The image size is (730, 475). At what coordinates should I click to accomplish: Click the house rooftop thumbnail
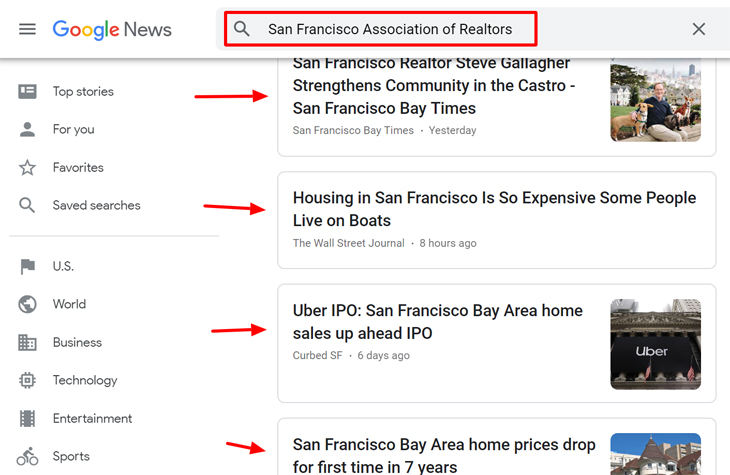(656, 454)
